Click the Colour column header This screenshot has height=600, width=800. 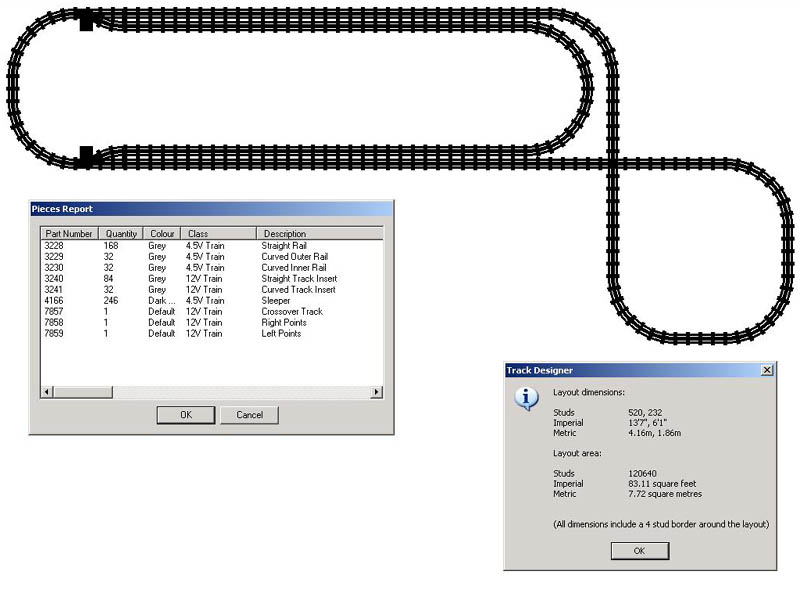tap(161, 233)
